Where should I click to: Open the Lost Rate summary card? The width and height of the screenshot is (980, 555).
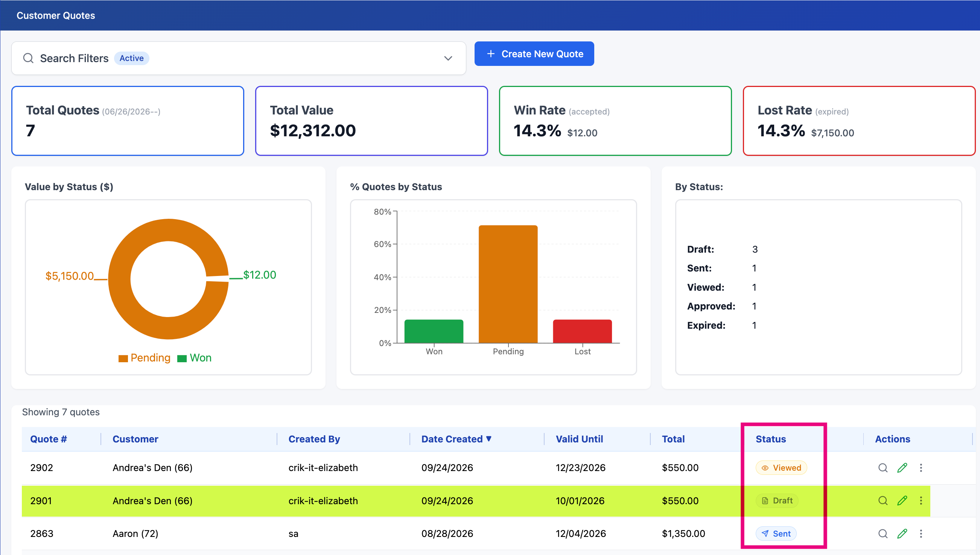point(859,121)
